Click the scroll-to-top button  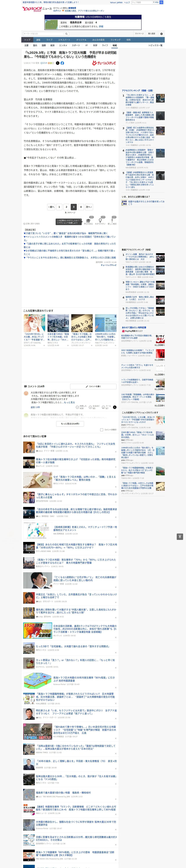(x=180, y=537)
